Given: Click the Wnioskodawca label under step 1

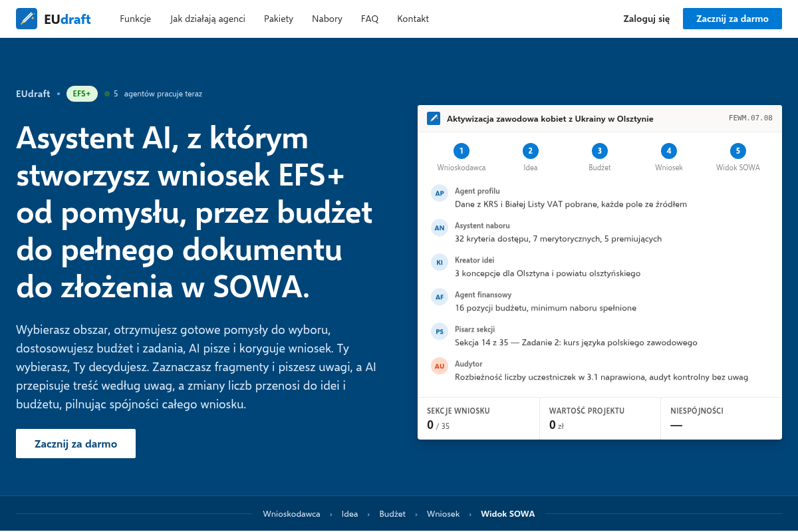Looking at the screenshot, I should [x=462, y=168].
